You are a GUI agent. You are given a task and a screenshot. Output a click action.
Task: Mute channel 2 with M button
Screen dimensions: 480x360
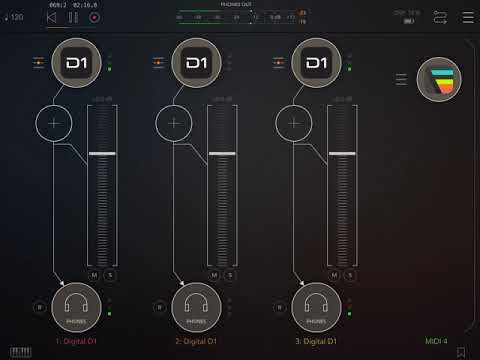coord(214,275)
